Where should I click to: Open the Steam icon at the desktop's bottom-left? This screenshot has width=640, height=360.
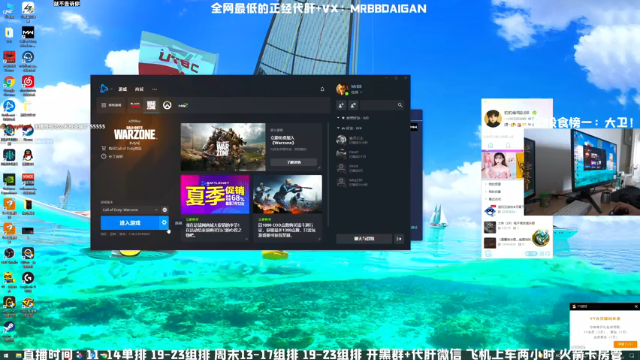9,327
